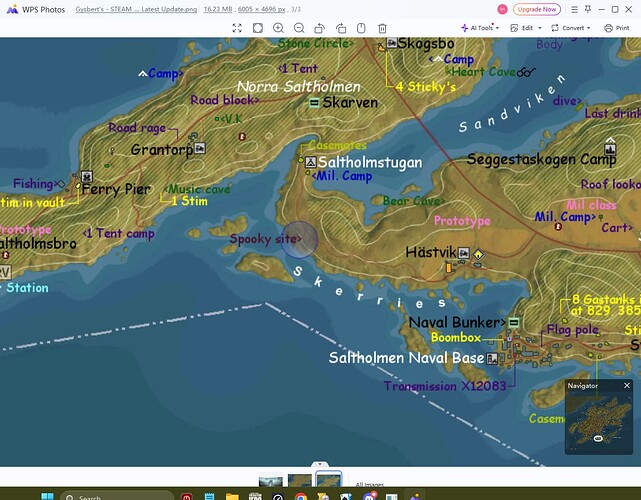Open Discord from taskbar
This screenshot has height=500, width=641.
[x=369, y=496]
